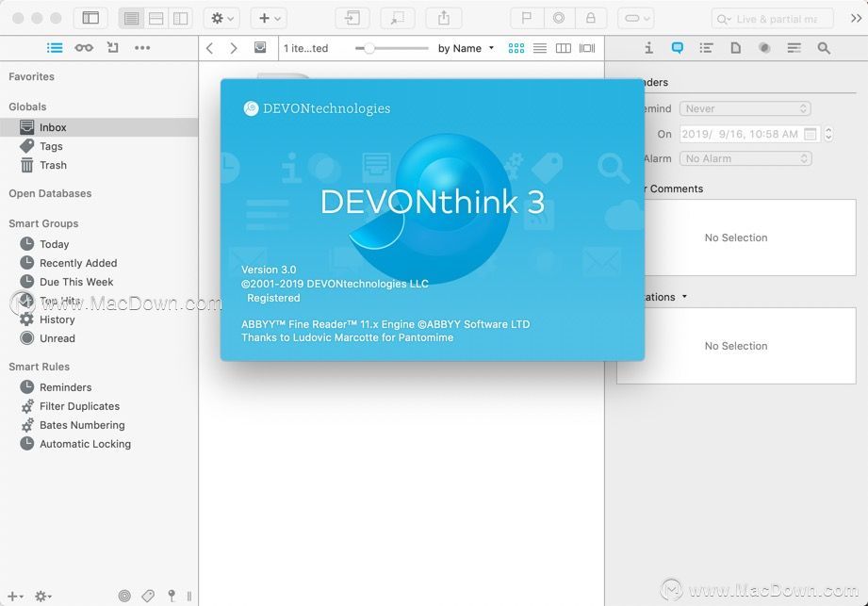Select the Unread smart group
The width and height of the screenshot is (868, 606).
(x=99, y=338)
